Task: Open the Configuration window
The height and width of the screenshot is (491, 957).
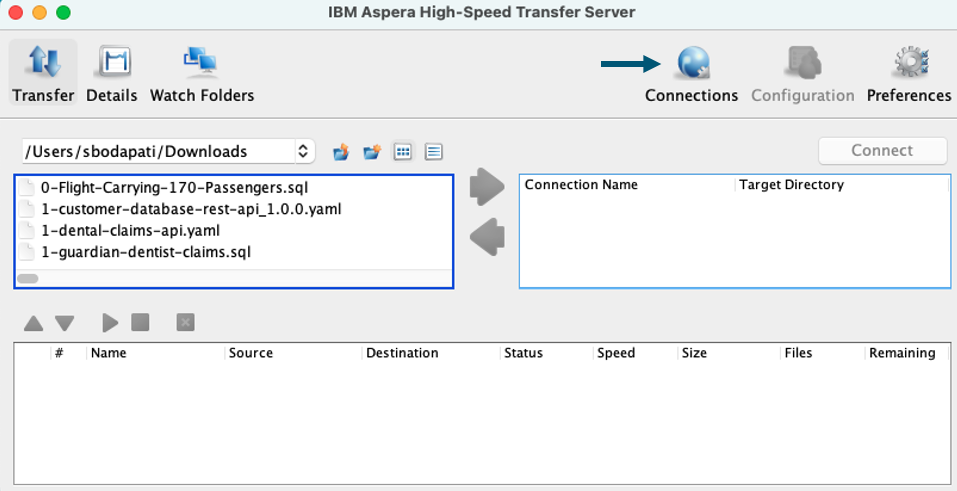Action: coord(803,73)
